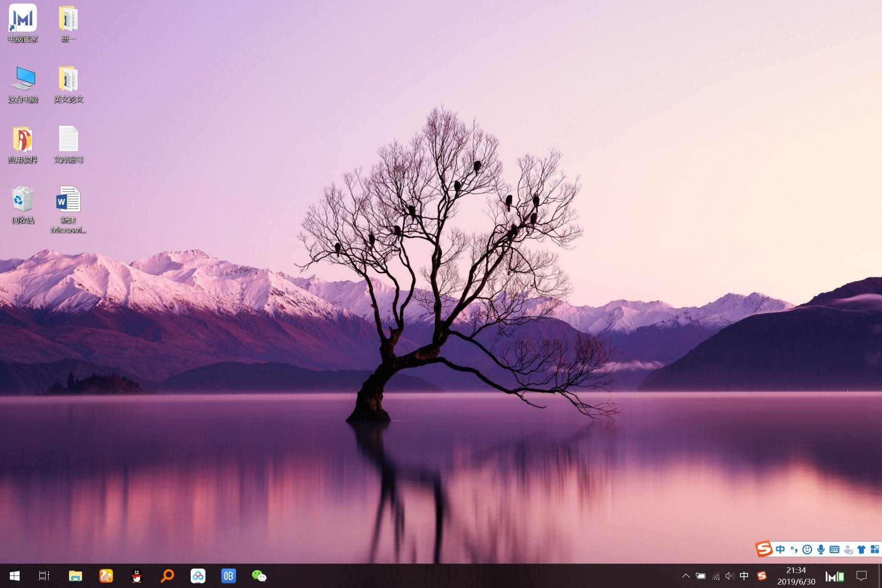This screenshot has height=588, width=882.
Task: Toggle voice input microphone on Sogou bar
Action: (821, 549)
